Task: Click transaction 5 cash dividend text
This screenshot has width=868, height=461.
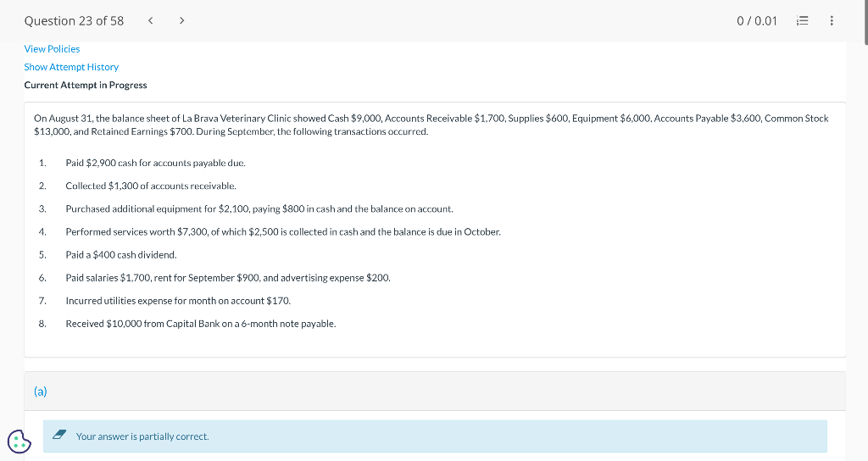Action: (121, 255)
